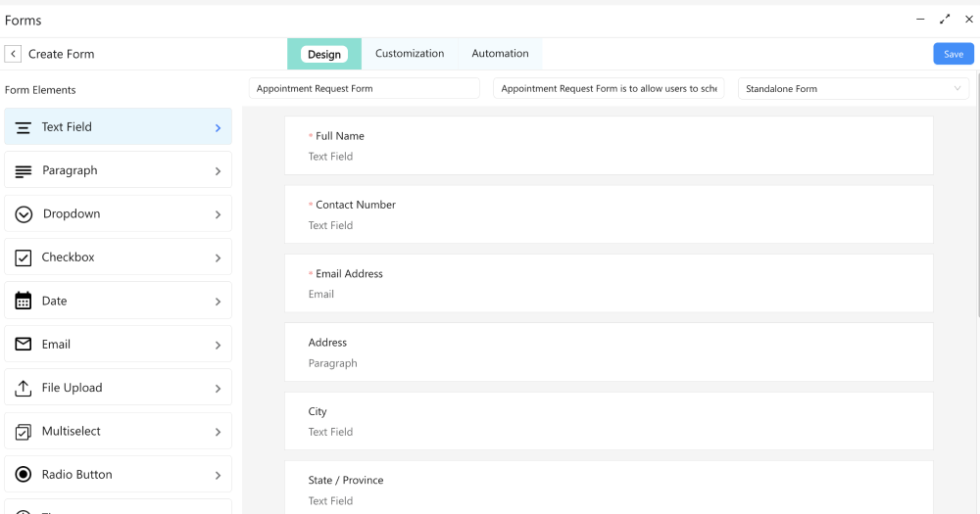Click the Paragraph label in Form Elements
Image resolution: width=980 pixels, height=514 pixels.
coord(70,170)
